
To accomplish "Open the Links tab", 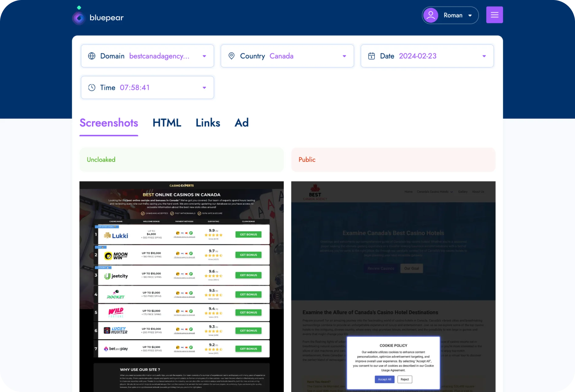I will (x=208, y=122).
